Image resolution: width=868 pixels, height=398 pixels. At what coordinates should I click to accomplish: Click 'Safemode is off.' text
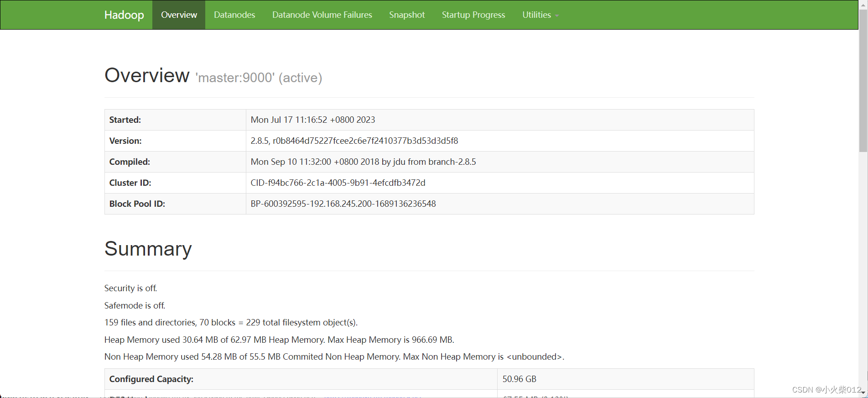point(135,305)
